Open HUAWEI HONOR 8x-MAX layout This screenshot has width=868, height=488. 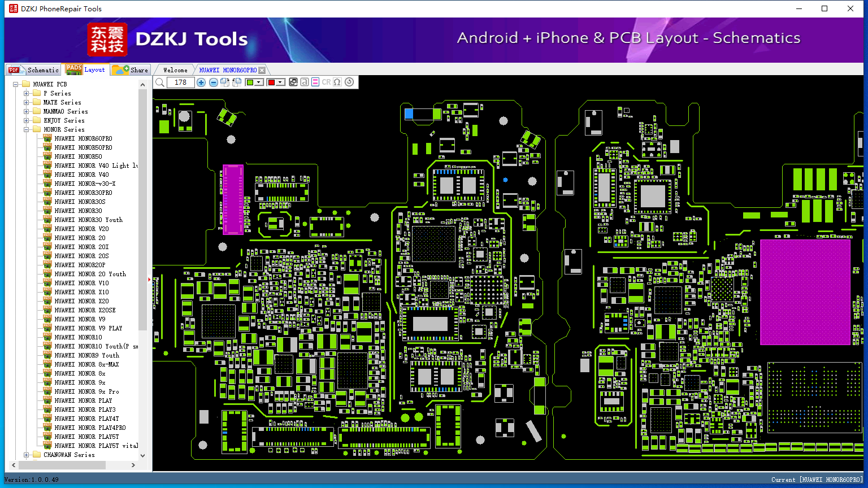tap(87, 364)
